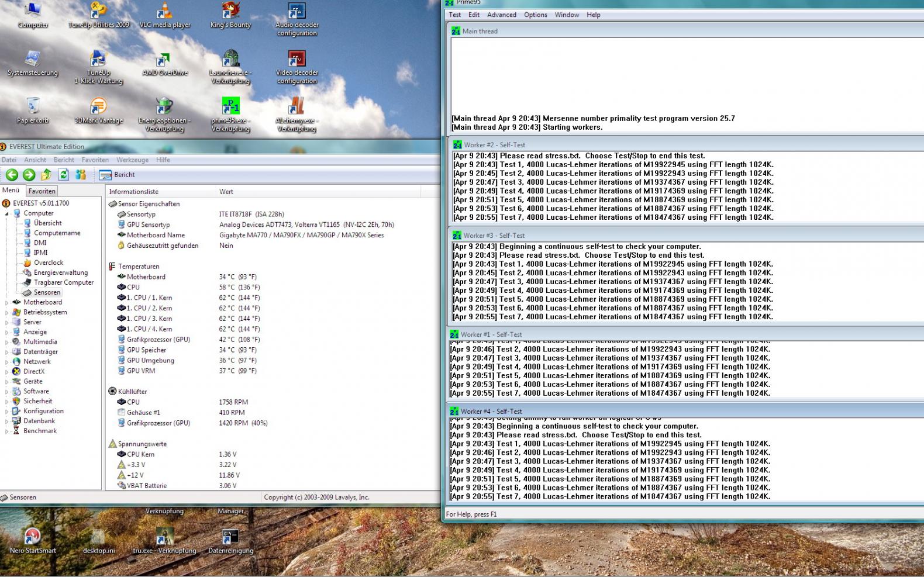Launch King's Bounty desktop shortcut
The width and height of the screenshot is (924, 577).
click(x=230, y=15)
